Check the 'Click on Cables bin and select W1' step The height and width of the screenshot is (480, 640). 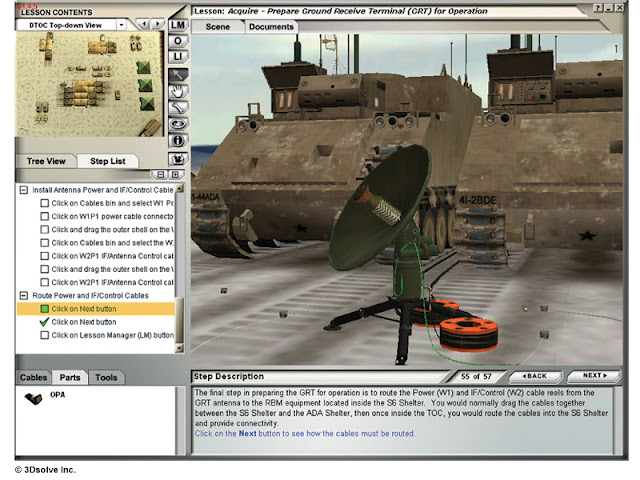point(44,203)
